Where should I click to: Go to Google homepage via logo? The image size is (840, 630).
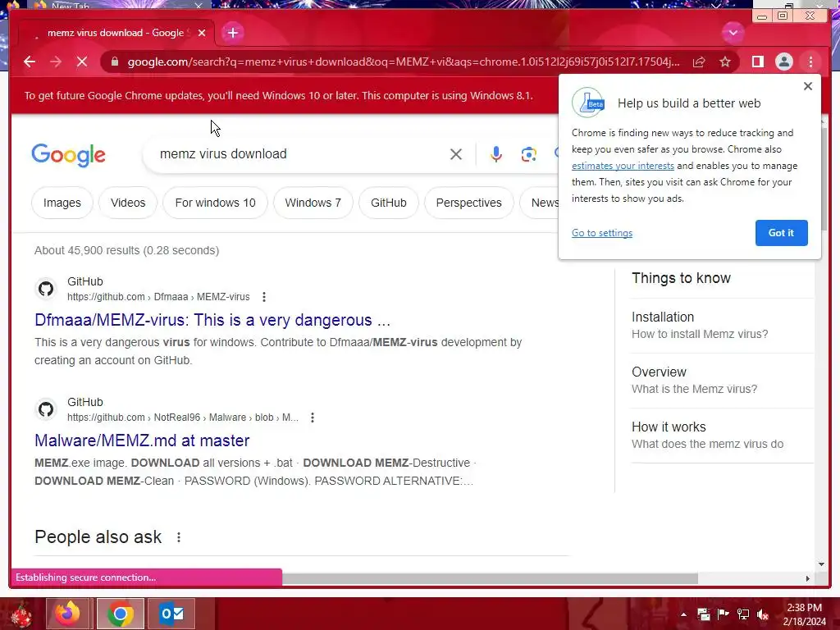[69, 155]
